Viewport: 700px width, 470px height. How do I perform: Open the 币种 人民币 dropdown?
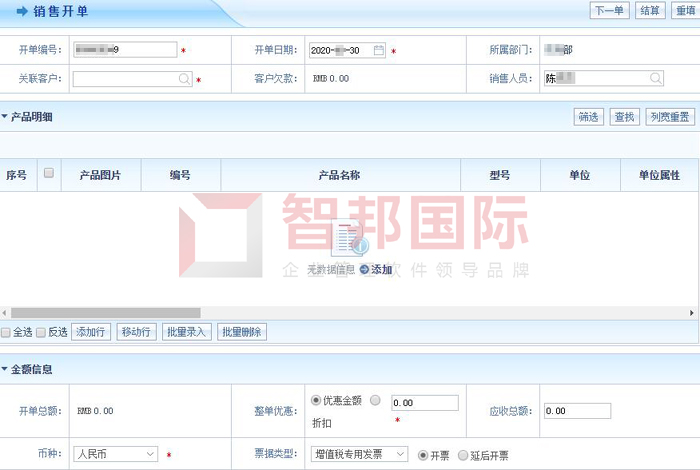[x=116, y=454]
